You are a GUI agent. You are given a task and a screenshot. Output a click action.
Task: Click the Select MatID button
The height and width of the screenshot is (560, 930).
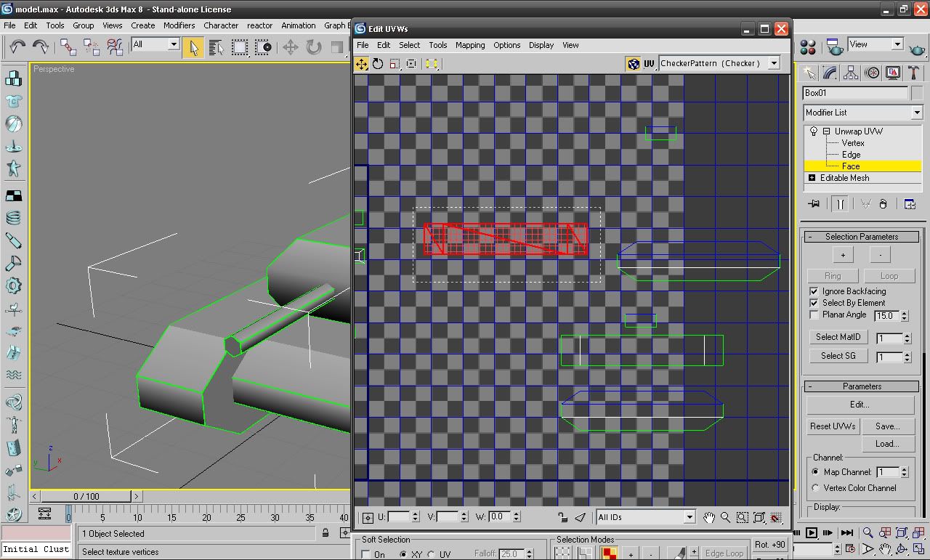click(838, 337)
